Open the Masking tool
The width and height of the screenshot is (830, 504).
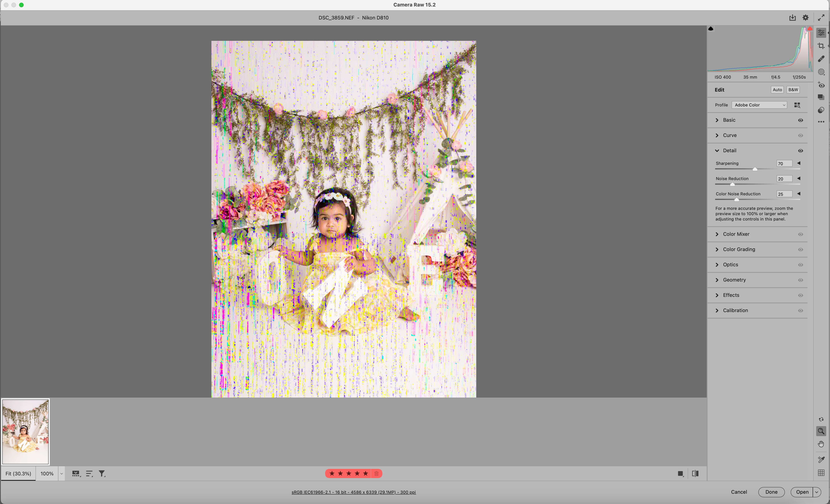(821, 72)
